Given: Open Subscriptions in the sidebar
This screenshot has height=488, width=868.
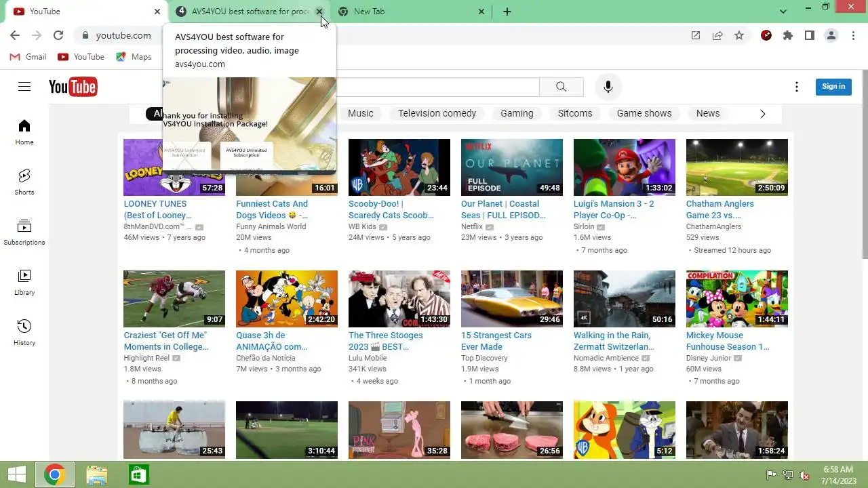Looking at the screenshot, I should click(x=24, y=232).
